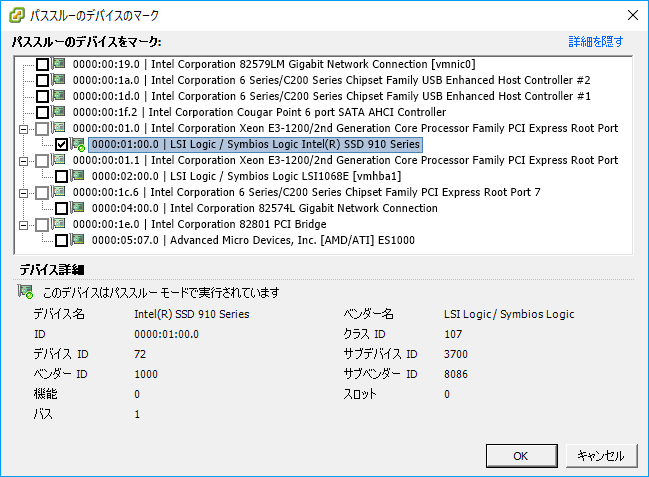The height and width of the screenshot is (477, 649).
Task: Click the ID value 0000:01:00.0 in details
Action: click(166, 334)
